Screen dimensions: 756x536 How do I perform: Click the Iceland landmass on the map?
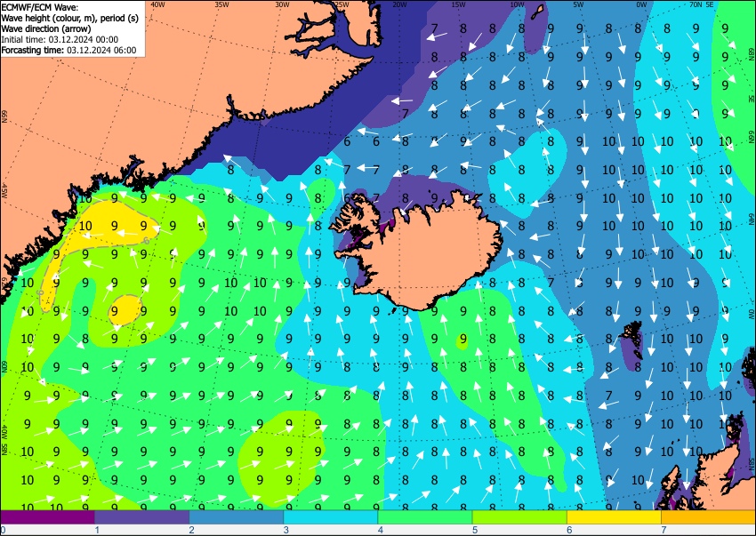[424, 255]
